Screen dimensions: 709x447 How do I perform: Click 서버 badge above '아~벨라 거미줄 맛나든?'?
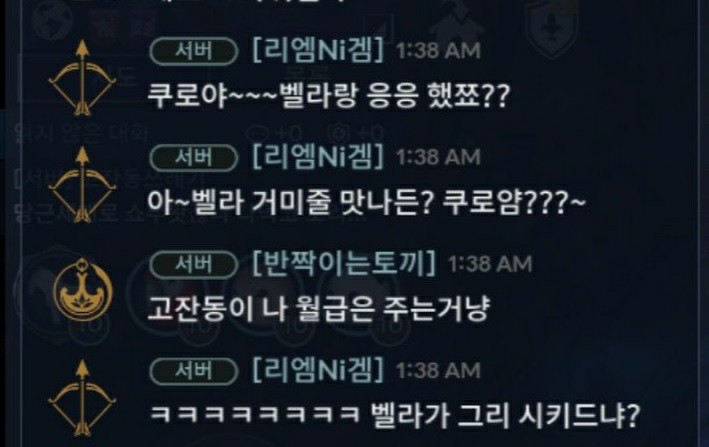coord(194,158)
